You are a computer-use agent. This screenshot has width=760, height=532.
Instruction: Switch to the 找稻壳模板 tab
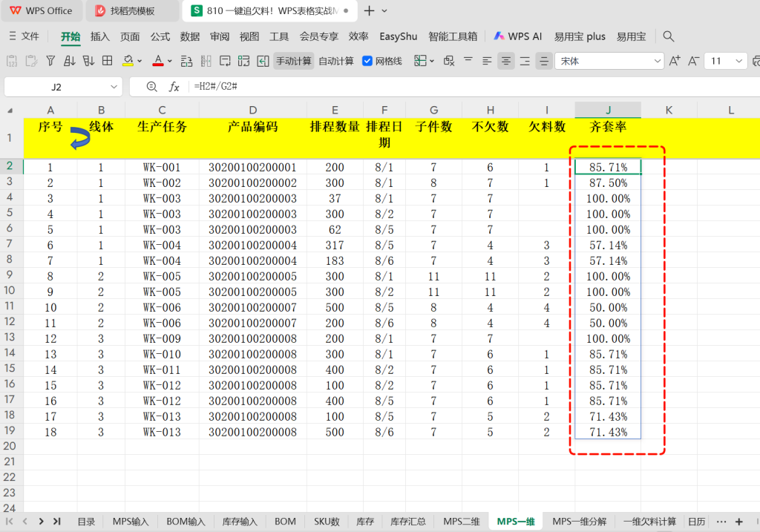click(x=132, y=10)
